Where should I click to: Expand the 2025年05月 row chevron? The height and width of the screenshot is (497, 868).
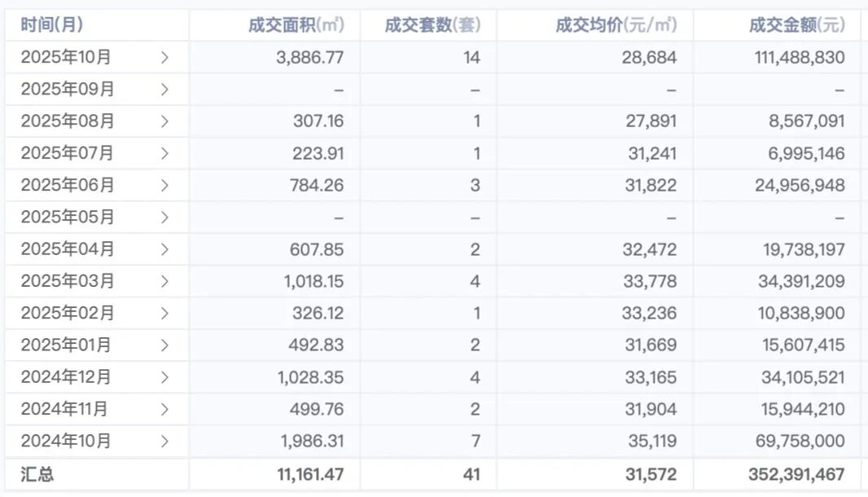[x=164, y=218]
